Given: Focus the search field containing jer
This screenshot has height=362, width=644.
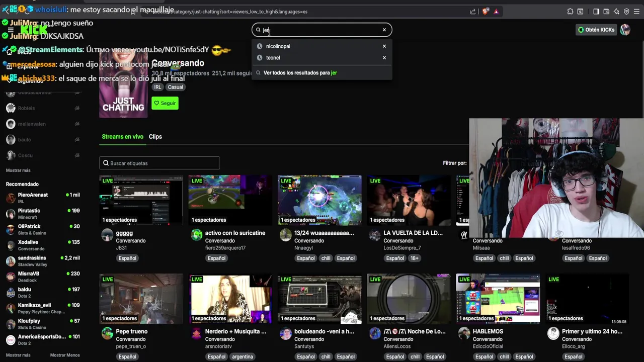Looking at the screenshot, I should 322,30.
